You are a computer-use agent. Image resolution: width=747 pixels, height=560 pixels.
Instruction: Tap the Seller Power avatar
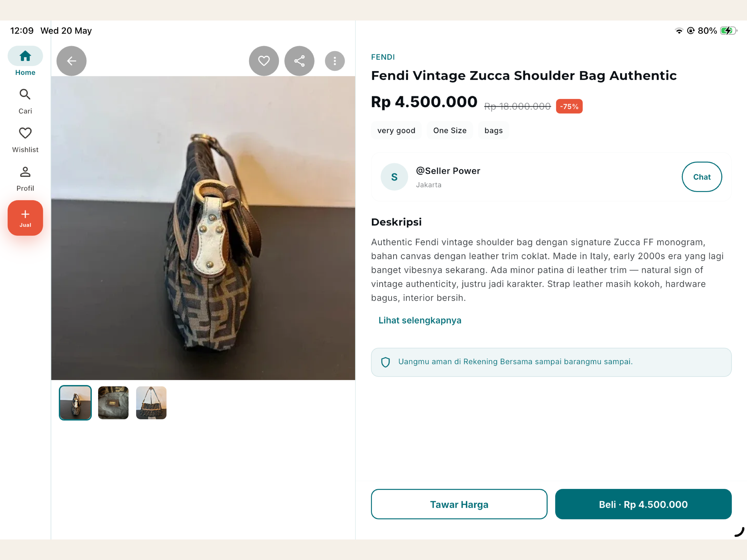(394, 177)
